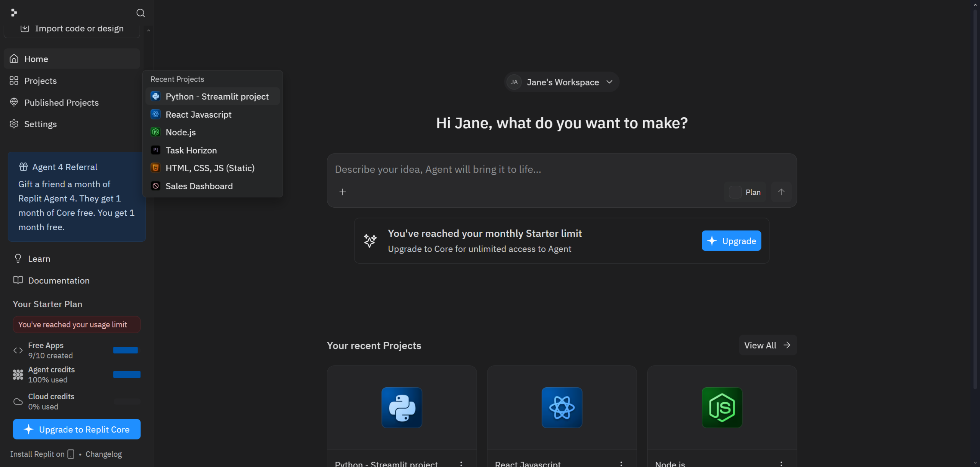The height and width of the screenshot is (467, 980).
Task: Open three-dot menu on Python Streamlit card
Action: pos(461,464)
